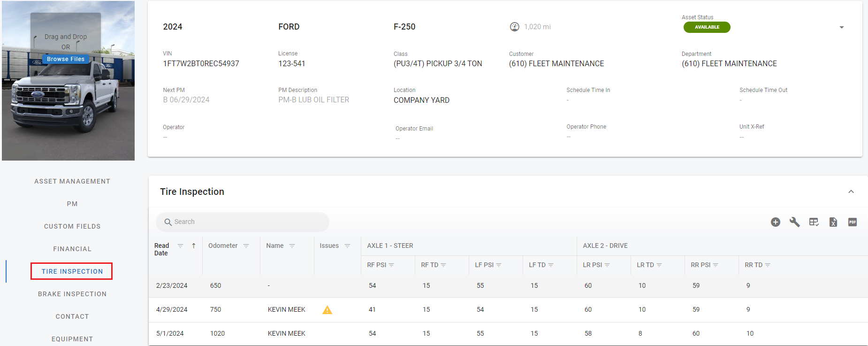Select the 5/1/2024 inspection row date
This screenshot has width=868, height=346.
[x=170, y=333]
